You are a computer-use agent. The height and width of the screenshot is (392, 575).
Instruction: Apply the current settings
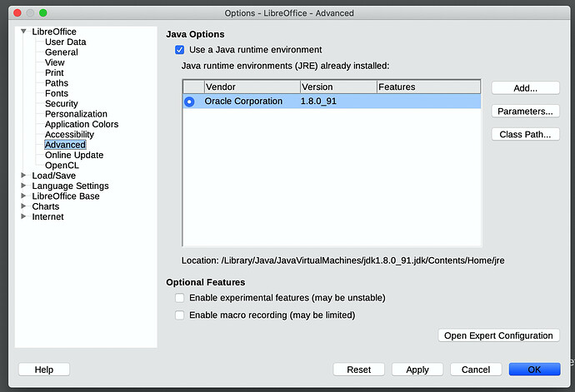point(417,370)
